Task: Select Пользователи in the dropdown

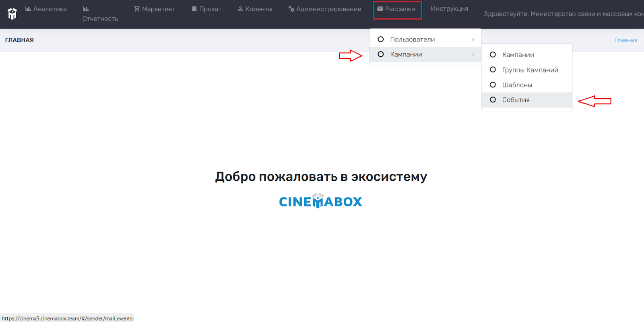Action: pos(425,39)
